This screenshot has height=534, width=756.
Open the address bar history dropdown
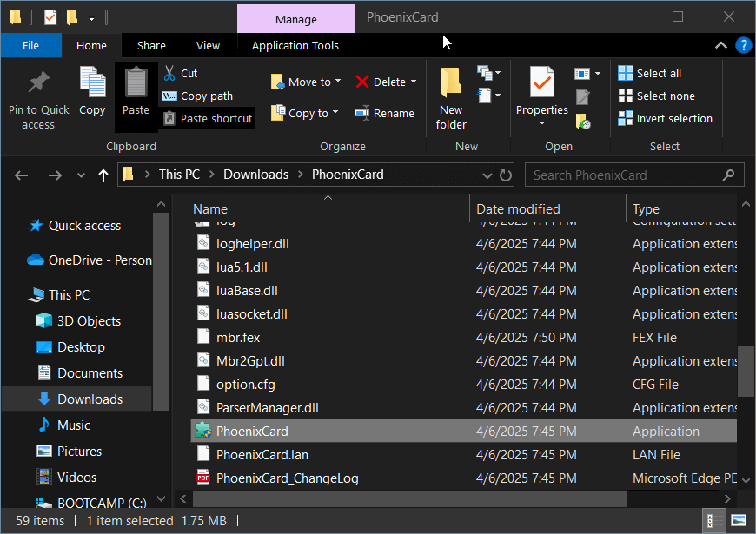click(487, 175)
